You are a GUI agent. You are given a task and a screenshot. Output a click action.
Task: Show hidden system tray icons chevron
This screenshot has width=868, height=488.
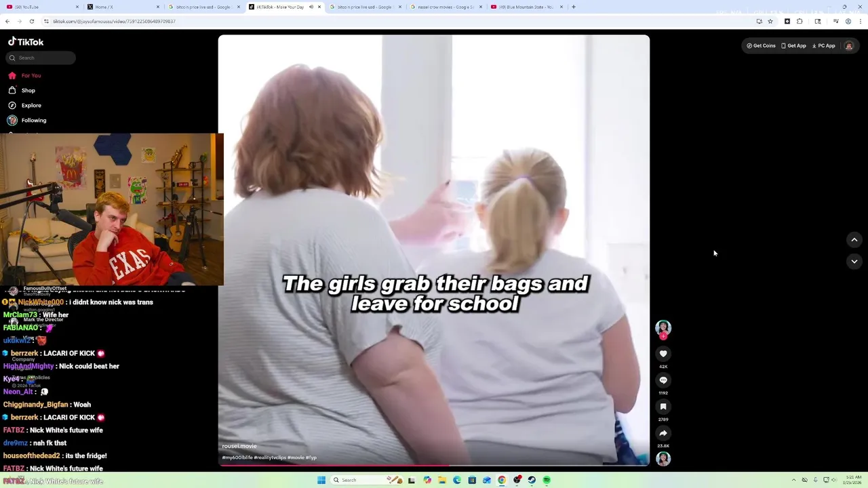coord(793,480)
